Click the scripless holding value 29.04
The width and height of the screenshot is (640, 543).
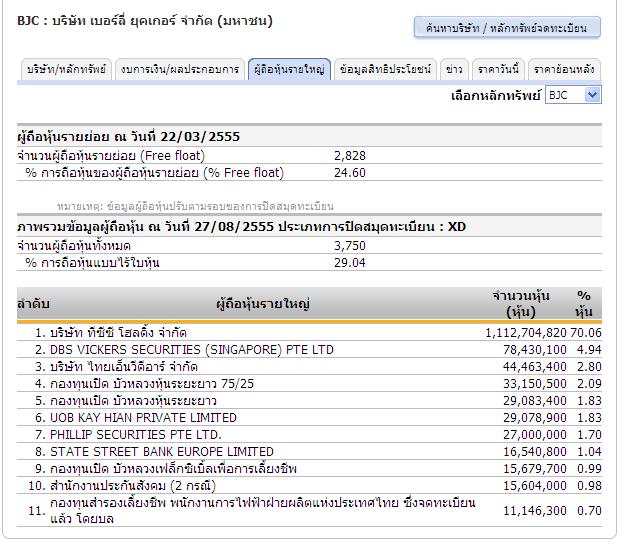350,263
